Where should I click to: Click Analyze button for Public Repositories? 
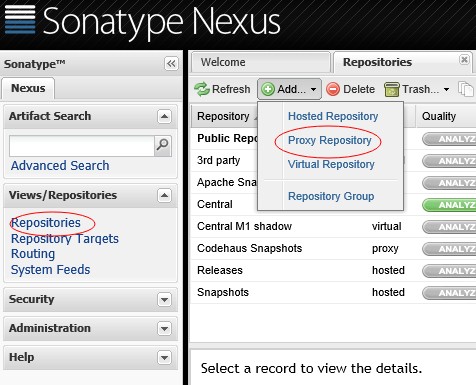coord(449,139)
